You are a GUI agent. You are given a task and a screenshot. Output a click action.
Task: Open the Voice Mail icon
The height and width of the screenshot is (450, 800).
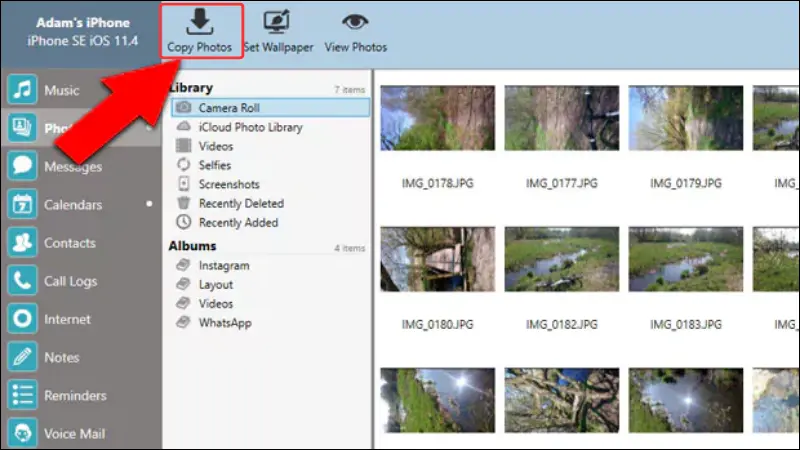(x=22, y=433)
